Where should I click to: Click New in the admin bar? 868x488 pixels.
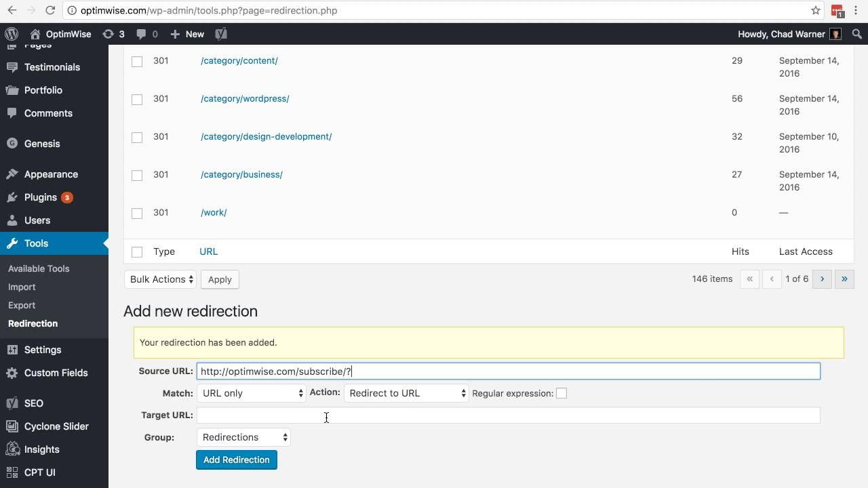(x=186, y=33)
